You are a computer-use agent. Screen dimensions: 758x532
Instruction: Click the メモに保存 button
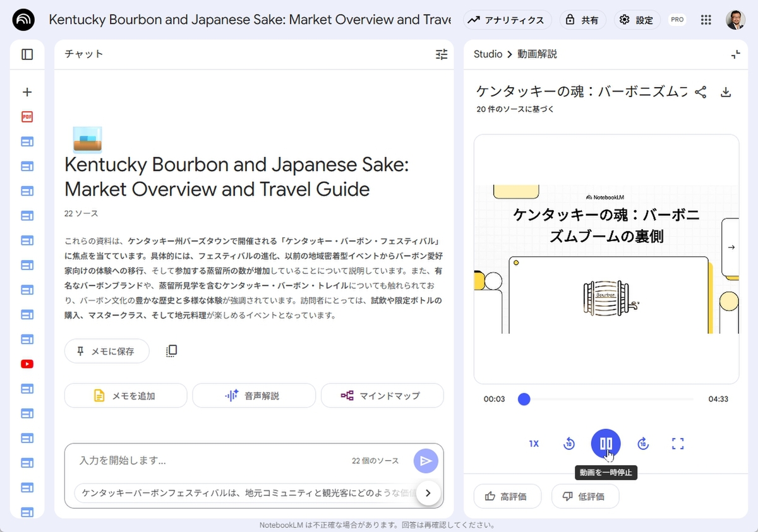coord(107,351)
